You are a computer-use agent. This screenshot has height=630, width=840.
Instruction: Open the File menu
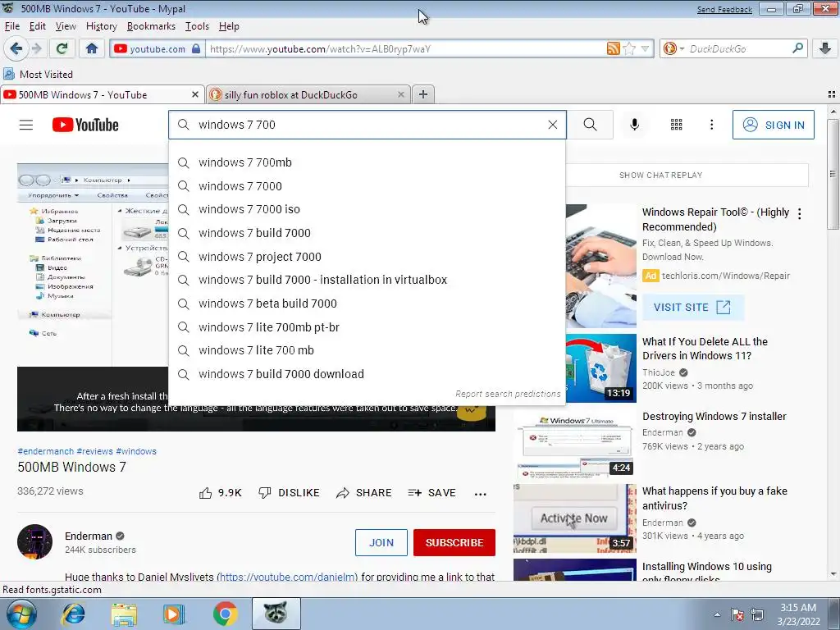coord(11,26)
